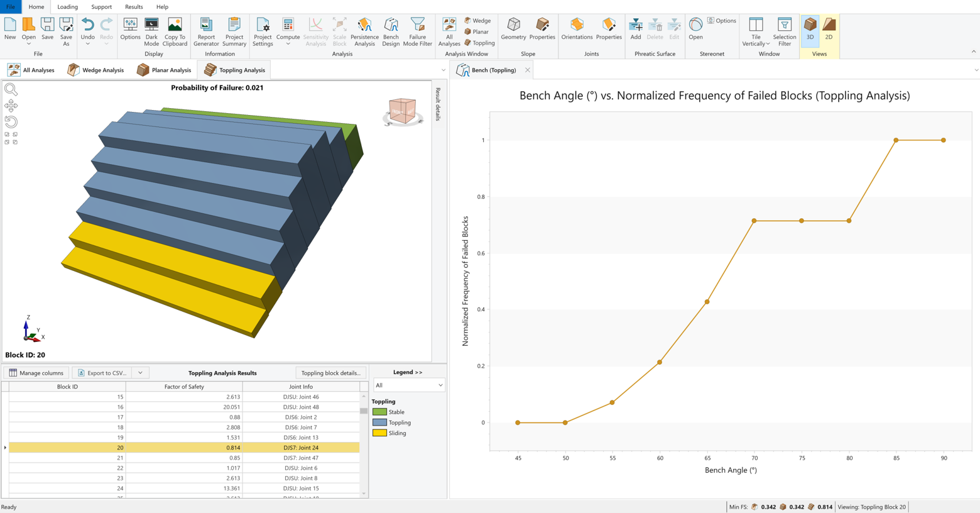This screenshot has width=980, height=513.
Task: Open Selection Filter tool
Action: (785, 32)
